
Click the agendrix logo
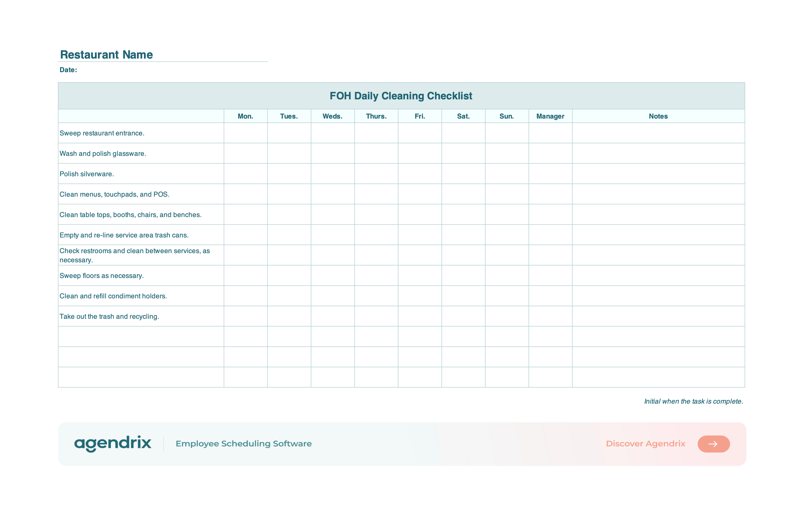tap(113, 444)
